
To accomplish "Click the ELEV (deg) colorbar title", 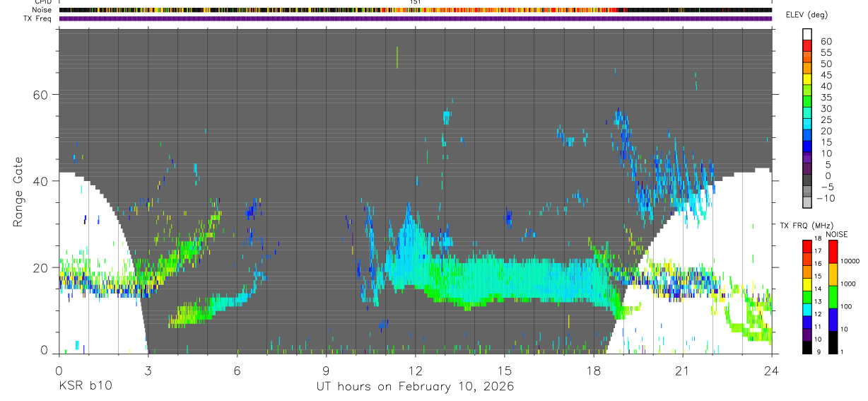I will (807, 14).
